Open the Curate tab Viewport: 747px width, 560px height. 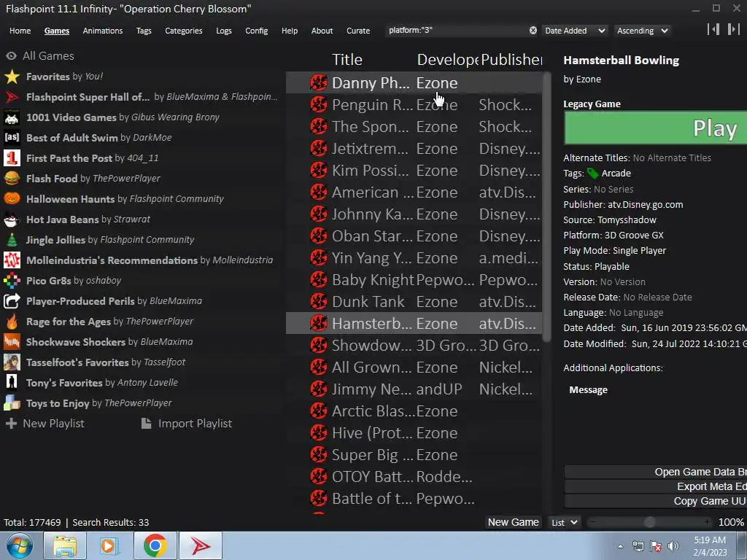coord(357,31)
